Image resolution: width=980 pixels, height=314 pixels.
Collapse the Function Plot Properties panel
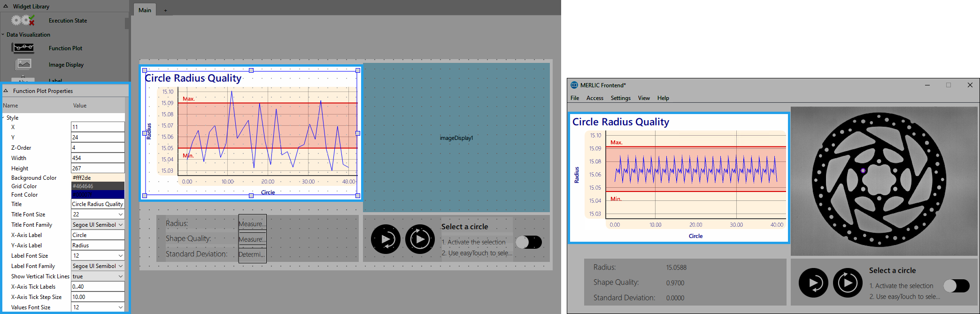6,91
